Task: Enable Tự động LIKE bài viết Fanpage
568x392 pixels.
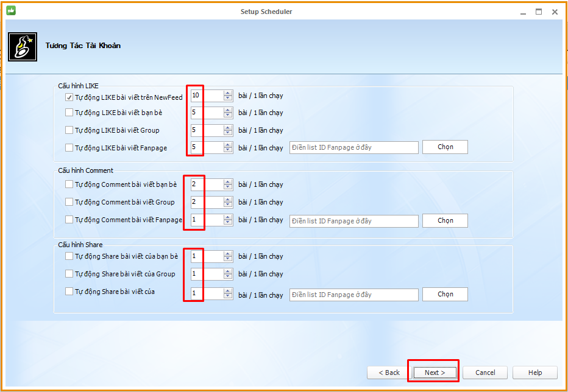Action: pos(69,148)
